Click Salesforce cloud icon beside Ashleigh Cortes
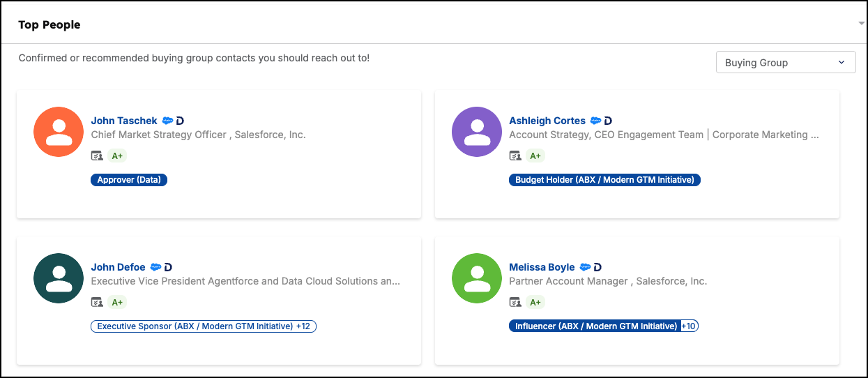Screen dimensions: 868x378 [595, 121]
